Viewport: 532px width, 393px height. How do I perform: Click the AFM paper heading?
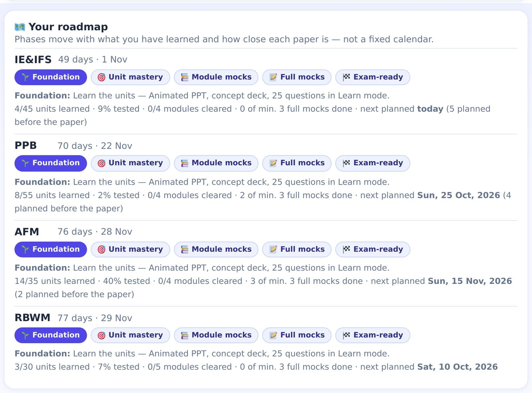point(27,232)
